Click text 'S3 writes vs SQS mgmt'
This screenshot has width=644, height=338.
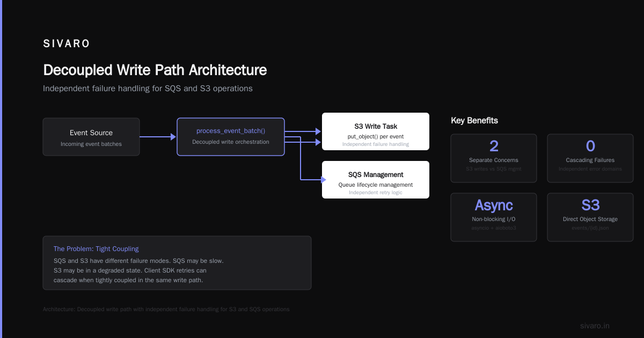pos(494,169)
